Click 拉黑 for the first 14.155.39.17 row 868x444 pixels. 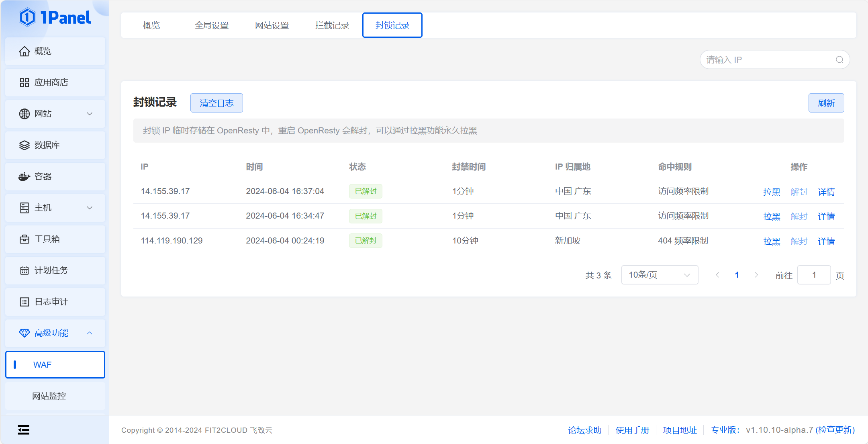(x=771, y=192)
